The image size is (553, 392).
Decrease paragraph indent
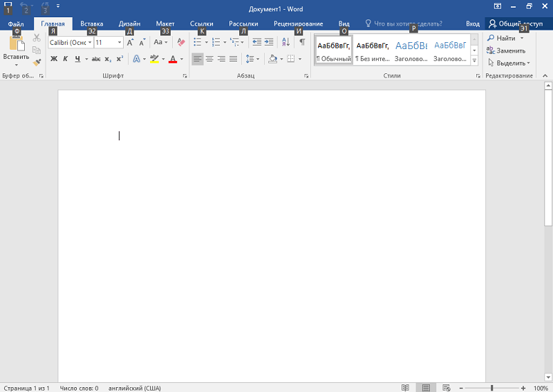[256, 42]
